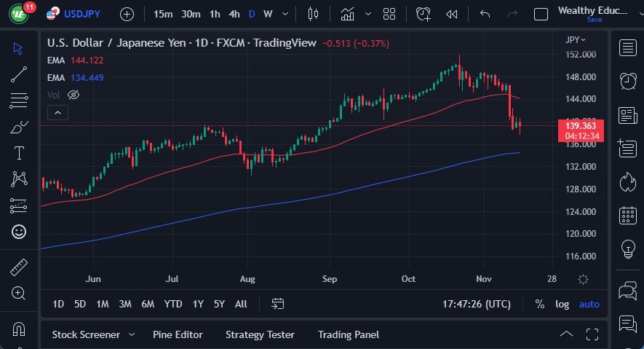Click the bar replay rewind icon
Viewport: 644px width, 349px height.
(x=452, y=14)
